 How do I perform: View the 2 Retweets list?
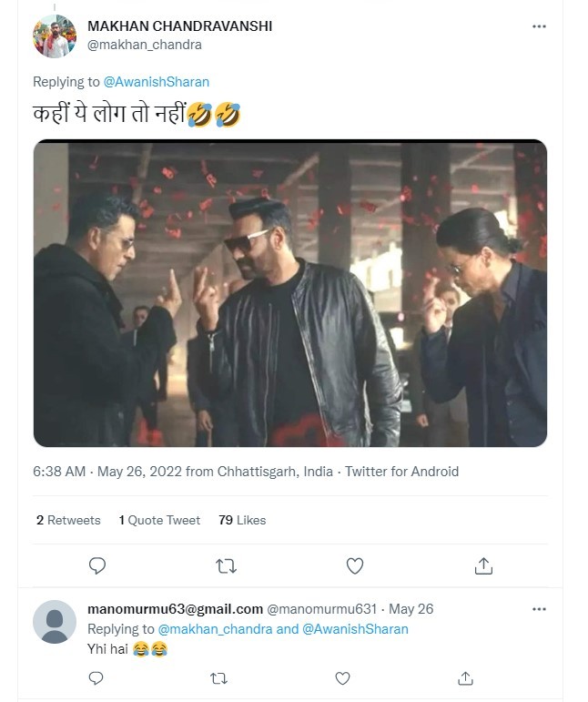[x=68, y=520]
